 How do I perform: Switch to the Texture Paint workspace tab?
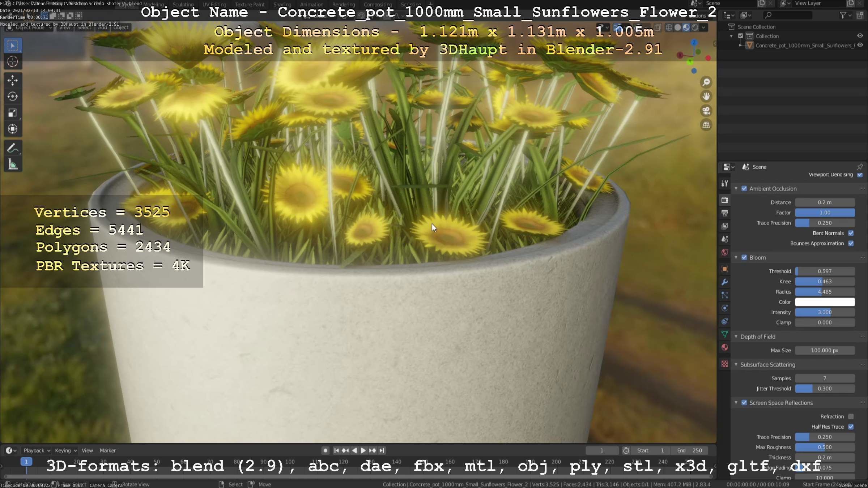coord(250,4)
